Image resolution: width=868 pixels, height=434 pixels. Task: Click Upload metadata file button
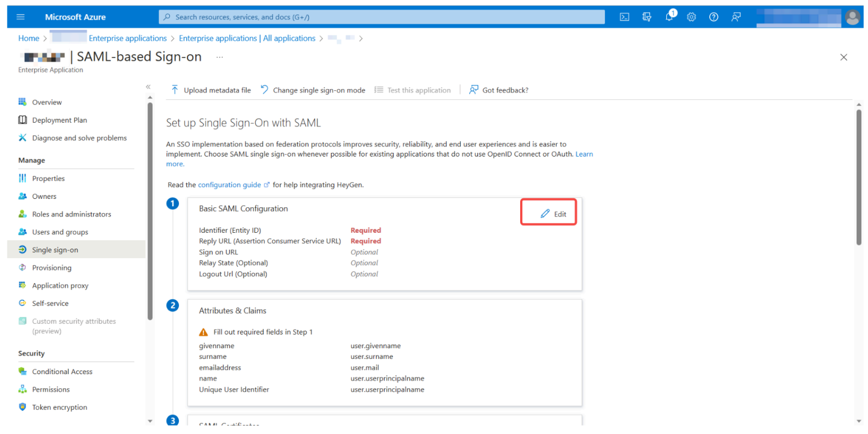[210, 90]
